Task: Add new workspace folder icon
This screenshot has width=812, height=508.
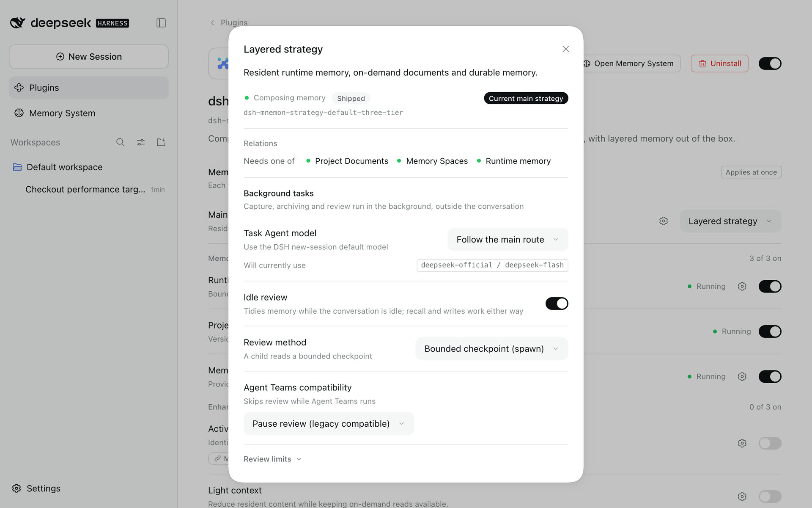Action: (x=161, y=142)
